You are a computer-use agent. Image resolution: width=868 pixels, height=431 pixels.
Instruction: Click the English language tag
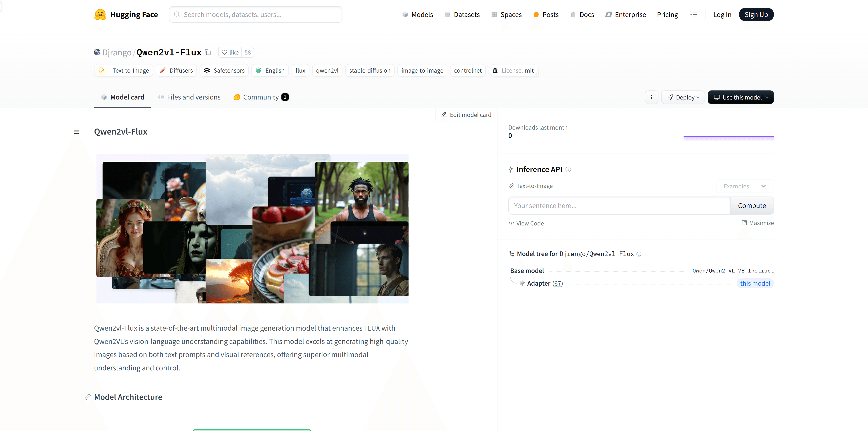(270, 70)
